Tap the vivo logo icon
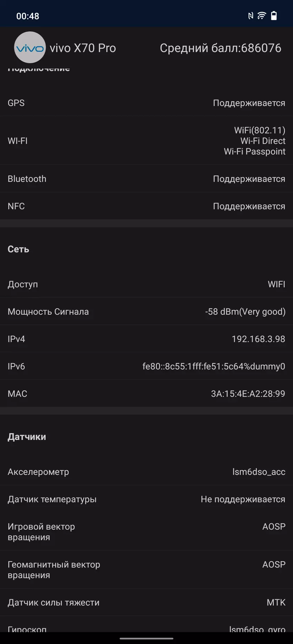Viewport: 293px width, 644px height. point(30,48)
